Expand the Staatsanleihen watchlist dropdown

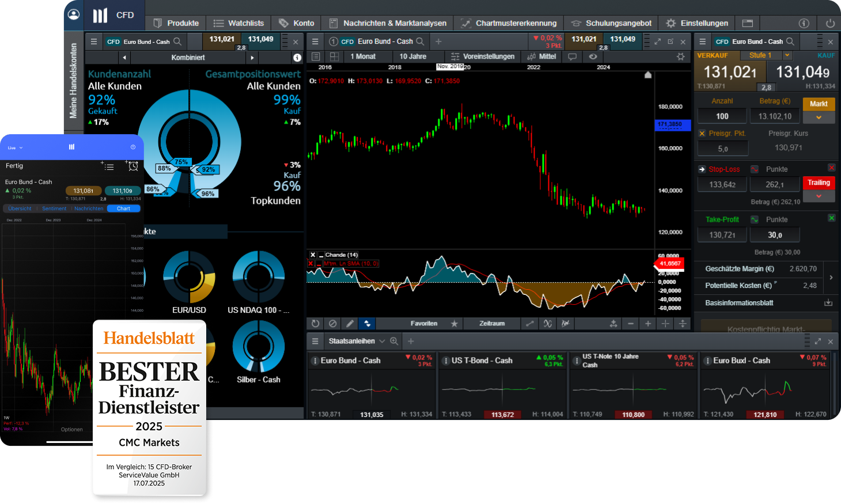382,341
